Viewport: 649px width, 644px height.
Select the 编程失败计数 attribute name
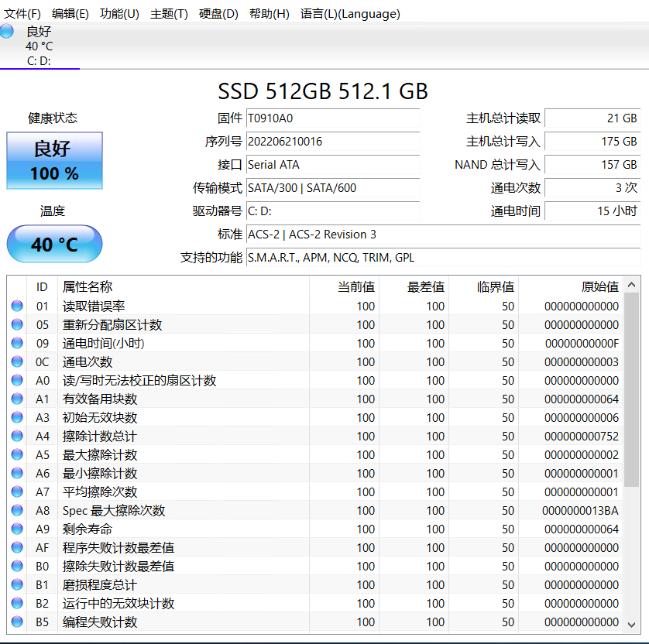(100, 622)
